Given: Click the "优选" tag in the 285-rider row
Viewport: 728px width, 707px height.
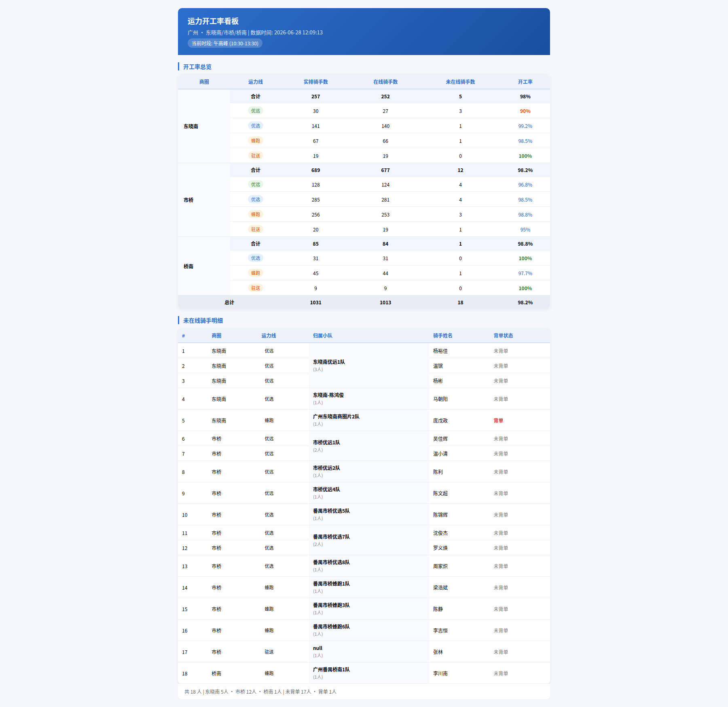Looking at the screenshot, I should 256,200.
